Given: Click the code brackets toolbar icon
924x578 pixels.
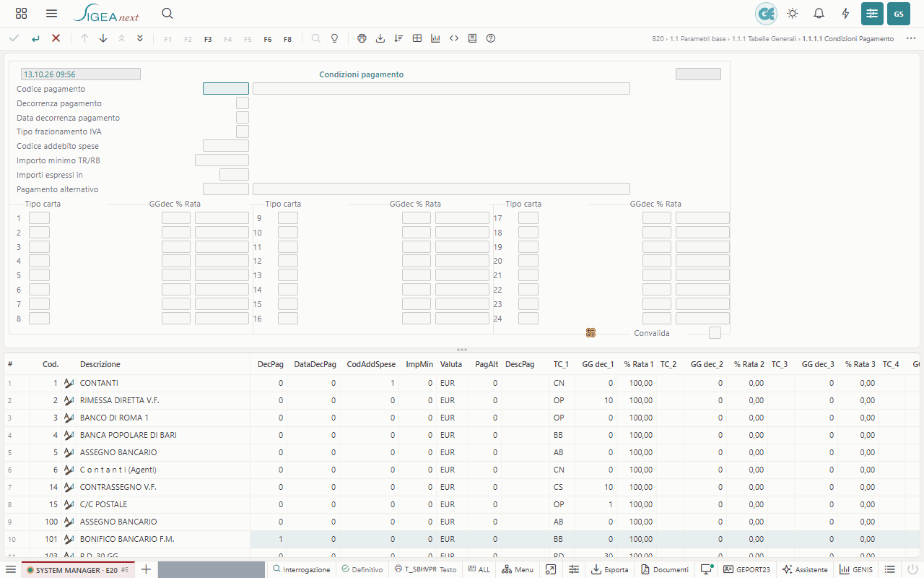Looking at the screenshot, I should click(454, 38).
